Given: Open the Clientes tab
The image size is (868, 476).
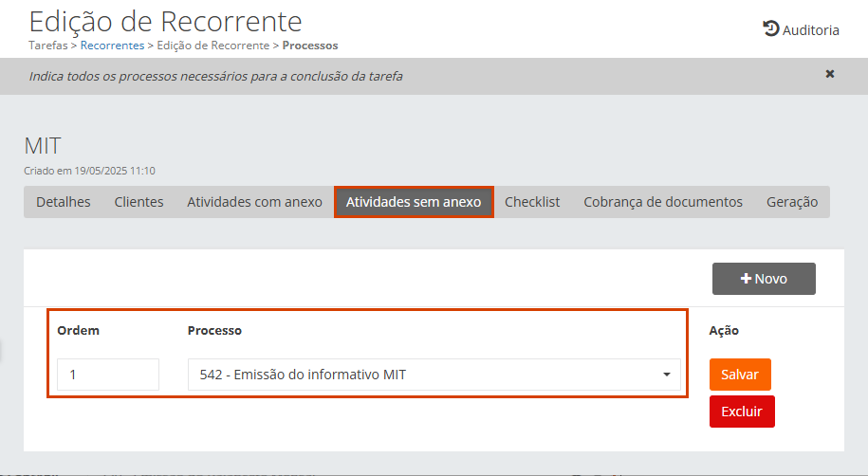Looking at the screenshot, I should tap(139, 202).
